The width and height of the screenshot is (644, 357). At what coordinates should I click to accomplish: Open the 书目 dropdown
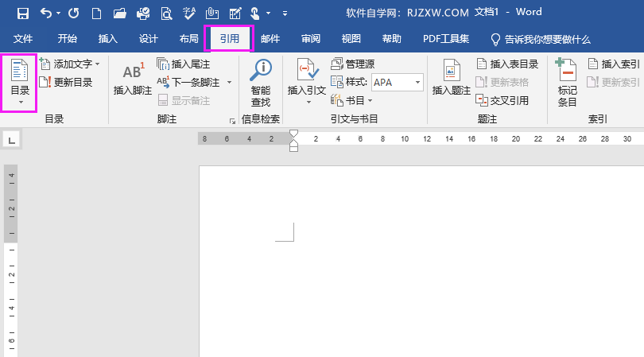(351, 100)
